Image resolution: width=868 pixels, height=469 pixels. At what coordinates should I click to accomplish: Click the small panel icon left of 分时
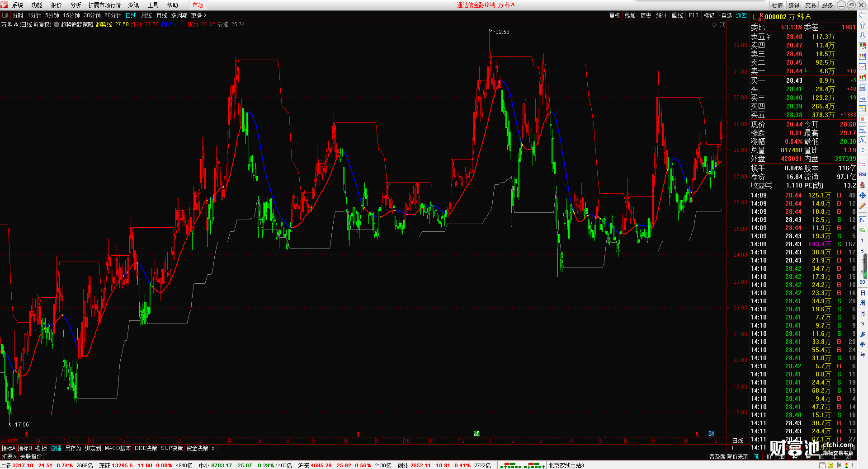click(x=5, y=15)
